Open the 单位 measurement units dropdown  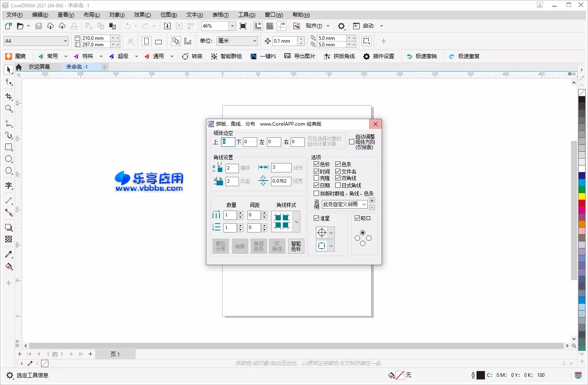pyautogui.click(x=254, y=41)
